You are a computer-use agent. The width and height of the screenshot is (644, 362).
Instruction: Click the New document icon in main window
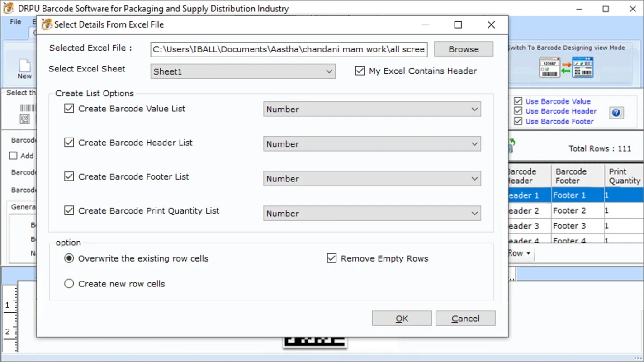(x=24, y=66)
